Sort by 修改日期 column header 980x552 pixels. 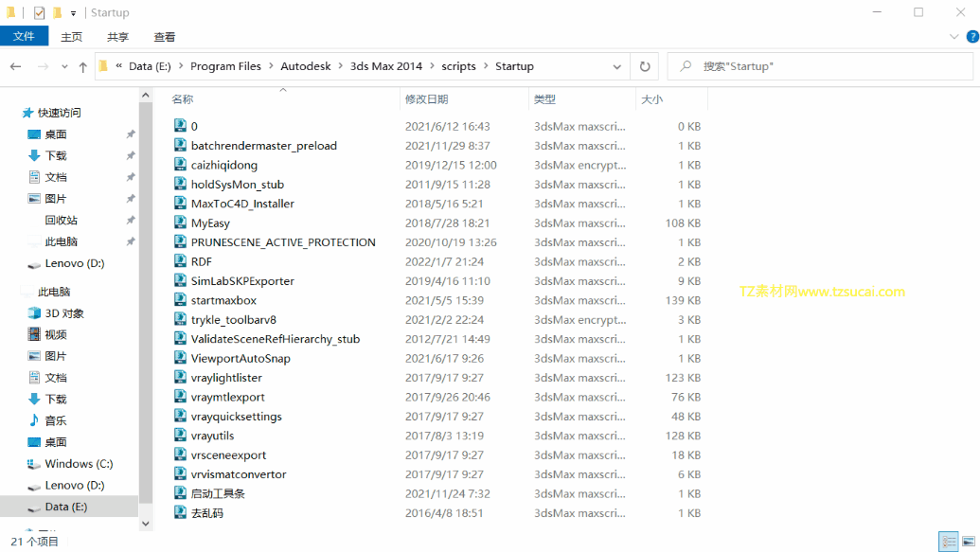(426, 99)
